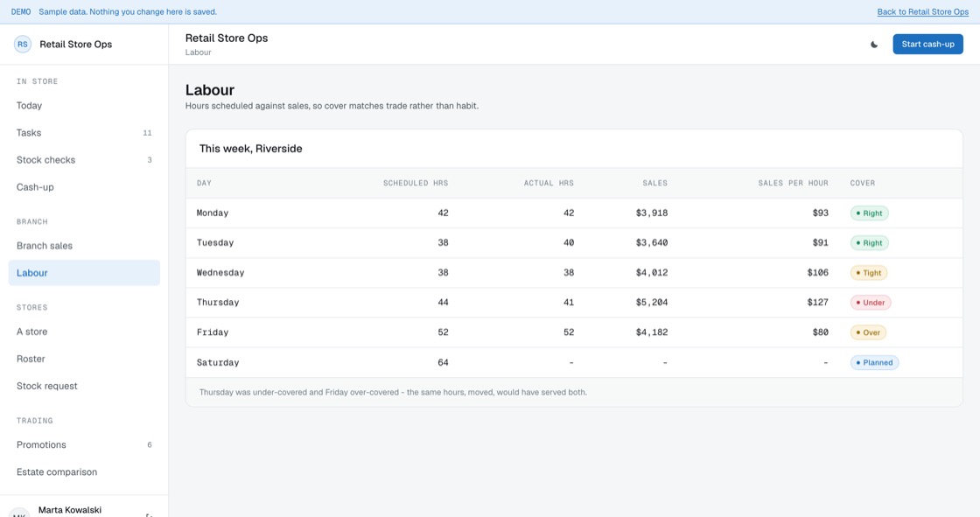Image resolution: width=980 pixels, height=517 pixels.
Task: Open Stock request in the sidebar
Action: pos(84,386)
